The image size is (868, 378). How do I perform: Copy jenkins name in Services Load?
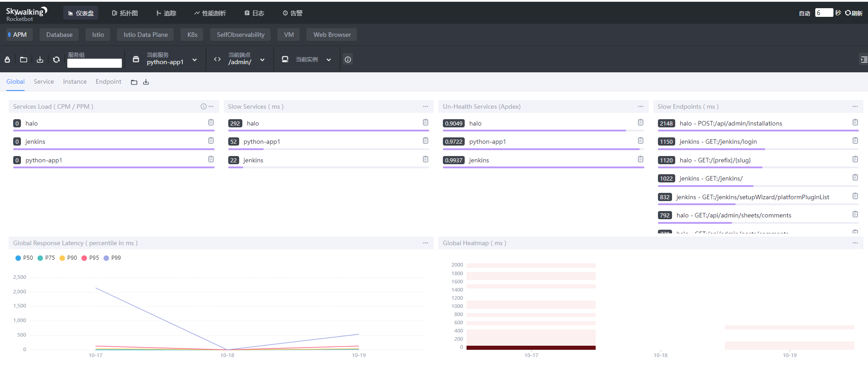pos(211,141)
